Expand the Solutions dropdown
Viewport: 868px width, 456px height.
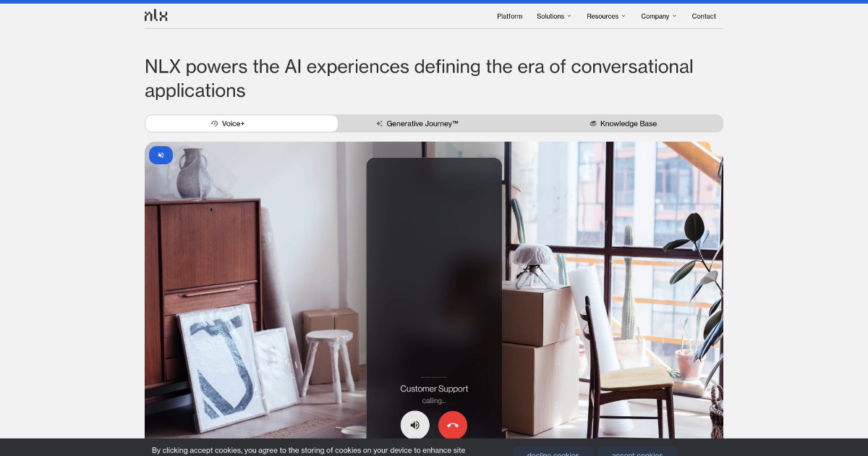(x=554, y=16)
